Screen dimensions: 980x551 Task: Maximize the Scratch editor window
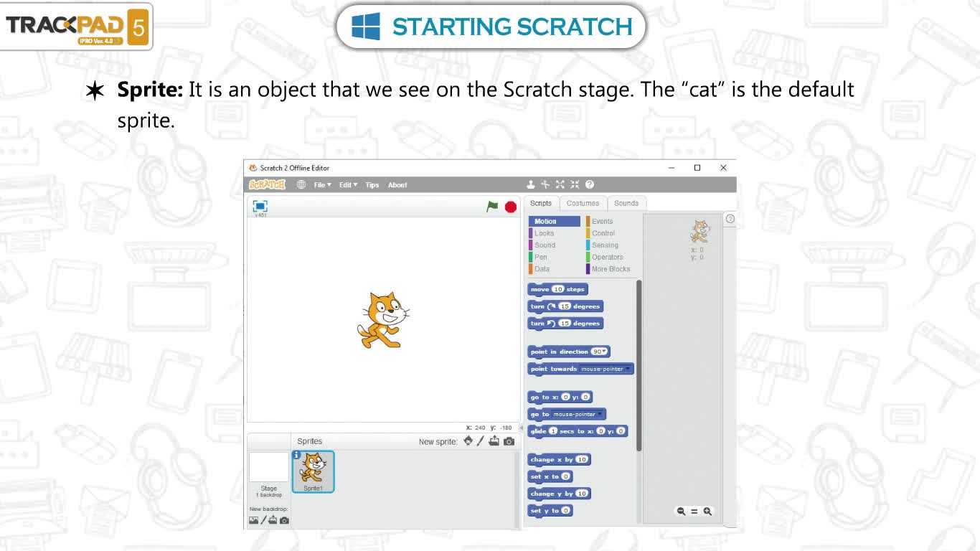tap(697, 168)
